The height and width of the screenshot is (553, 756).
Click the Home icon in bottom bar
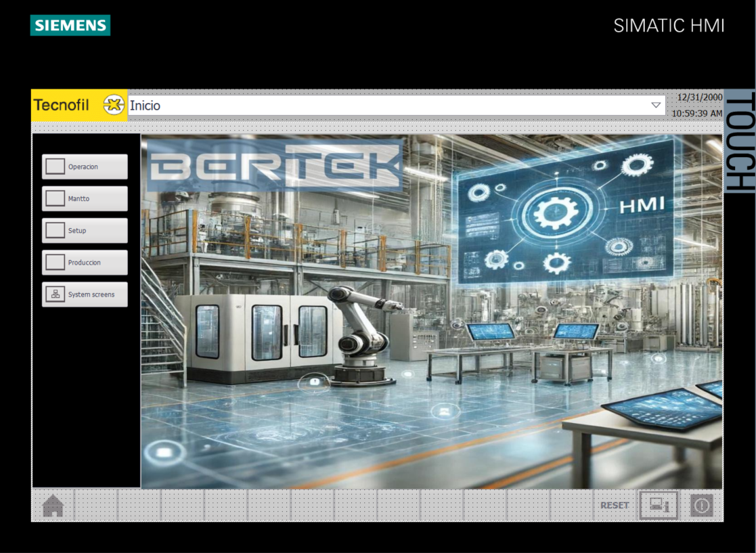(53, 506)
